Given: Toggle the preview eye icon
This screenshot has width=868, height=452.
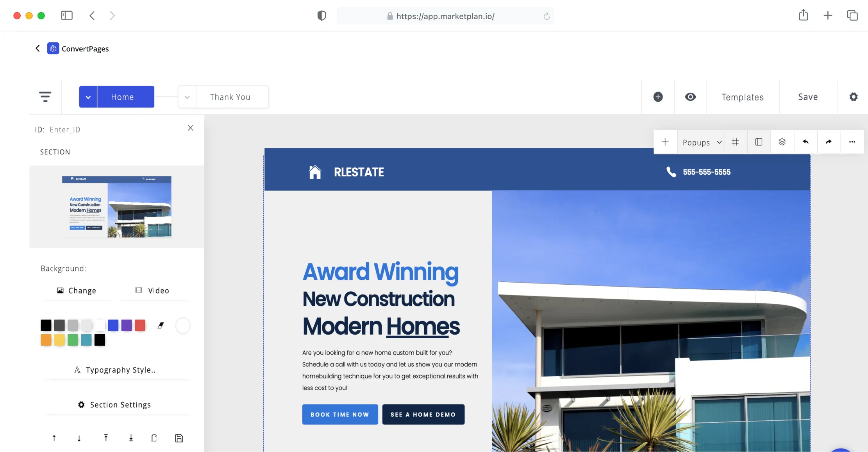Looking at the screenshot, I should (x=690, y=97).
